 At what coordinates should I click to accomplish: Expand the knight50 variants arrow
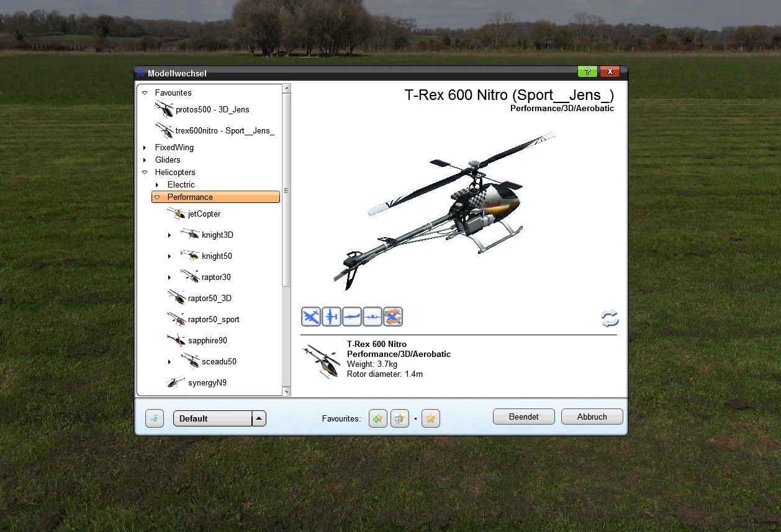click(169, 256)
